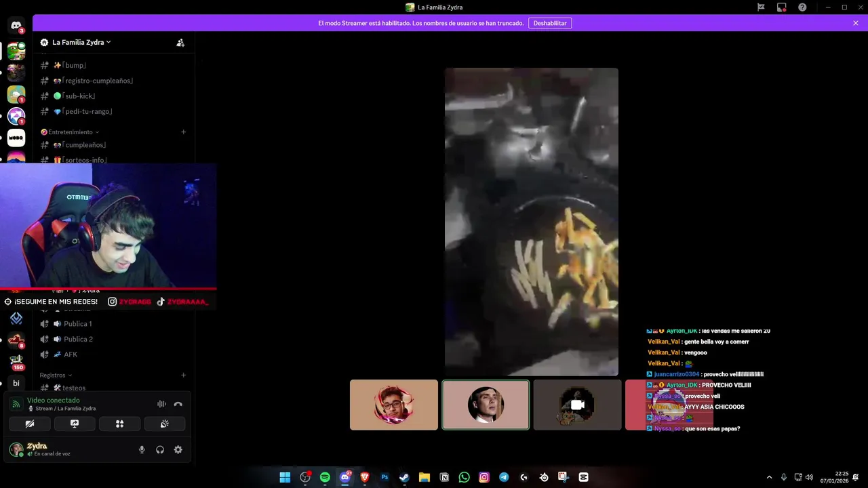Disconnect from voice with the hang-up icon
This screenshot has width=868, height=488.
click(178, 404)
